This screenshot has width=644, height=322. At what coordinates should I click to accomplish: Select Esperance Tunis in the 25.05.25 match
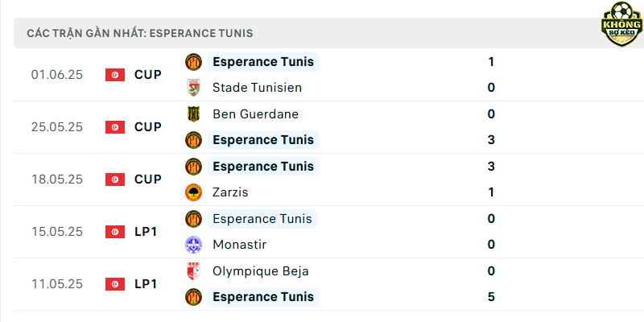coord(263,140)
